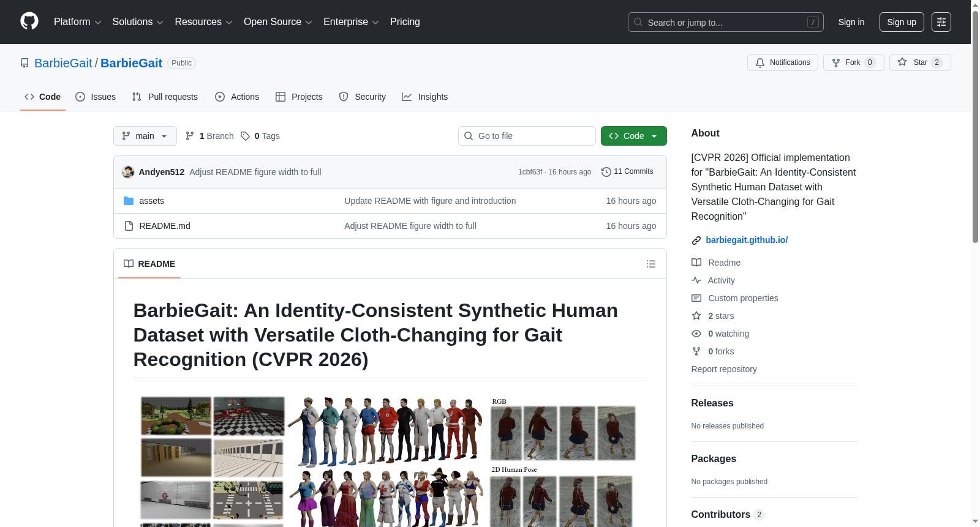This screenshot has height=527, width=980.
Task: Open the Packages section heading
Action: point(714,458)
